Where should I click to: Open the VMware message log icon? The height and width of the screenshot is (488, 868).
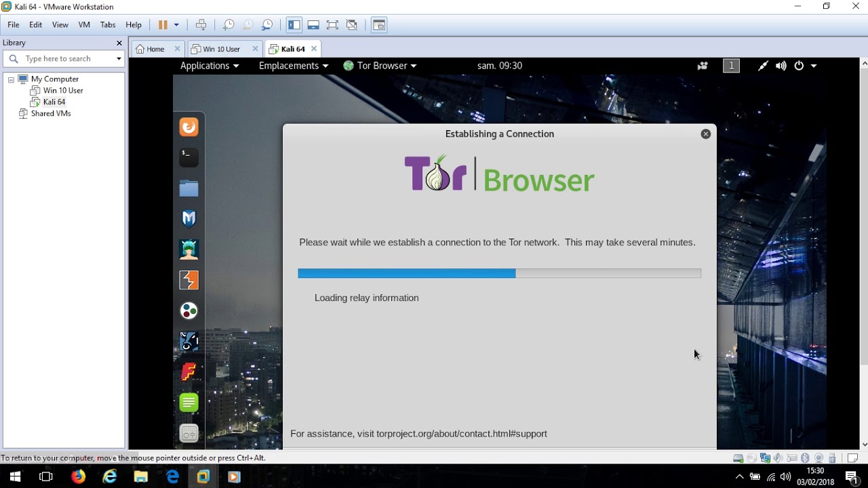(853, 458)
